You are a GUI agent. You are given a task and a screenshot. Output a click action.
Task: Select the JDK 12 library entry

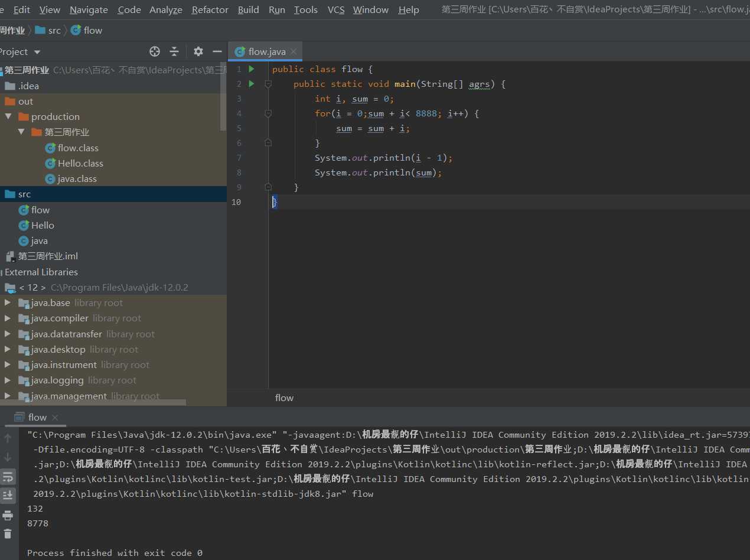click(97, 287)
